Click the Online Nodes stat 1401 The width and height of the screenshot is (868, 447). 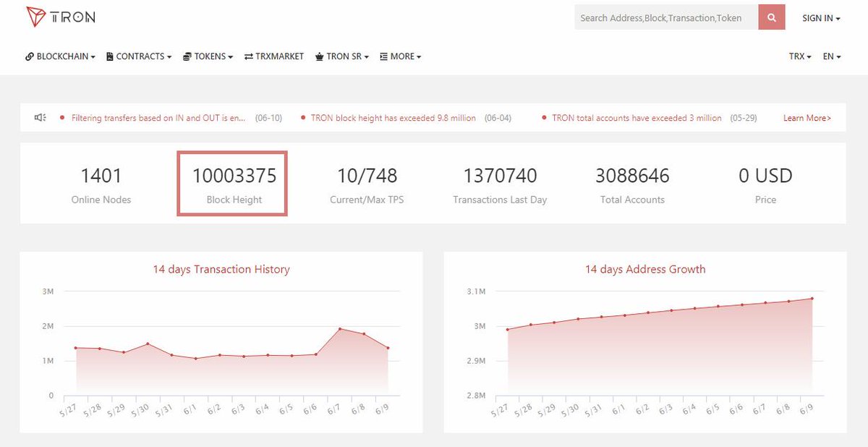(101, 184)
